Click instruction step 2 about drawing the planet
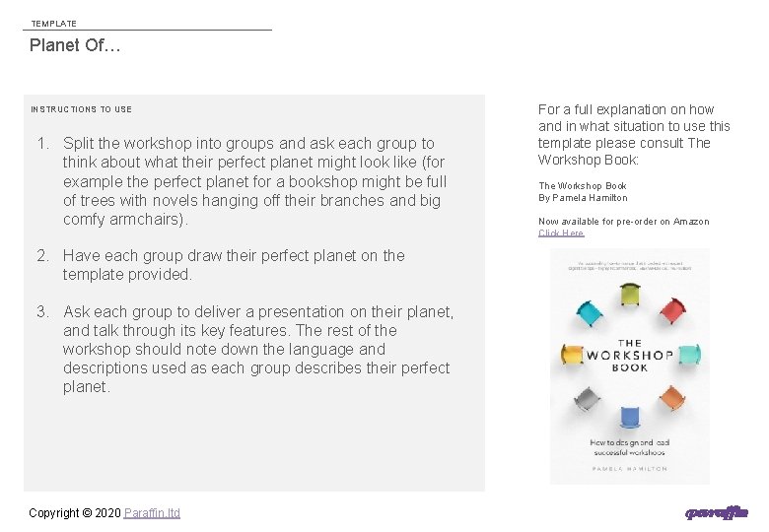This screenshot has width=769, height=532. tap(234, 265)
